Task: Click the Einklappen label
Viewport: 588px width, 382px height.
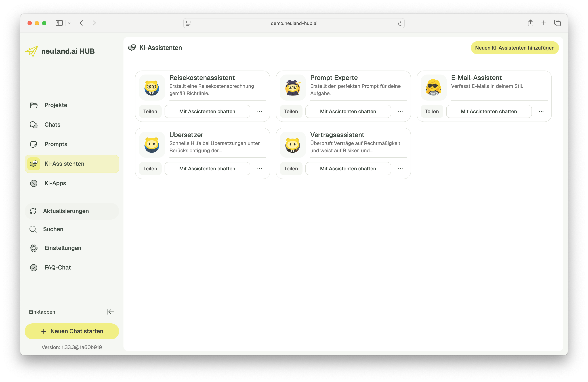Action: (42, 312)
